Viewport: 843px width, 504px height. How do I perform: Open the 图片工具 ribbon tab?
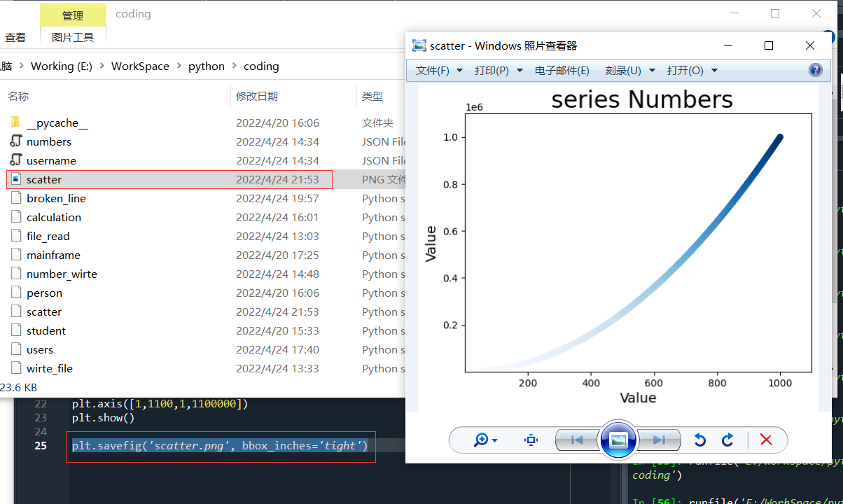point(73,37)
